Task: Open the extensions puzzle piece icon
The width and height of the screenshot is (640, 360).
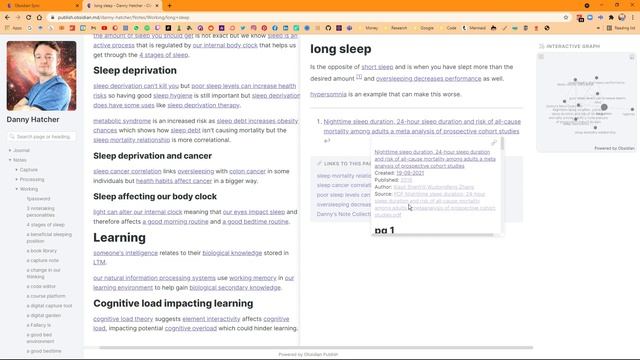Action: click(611, 18)
